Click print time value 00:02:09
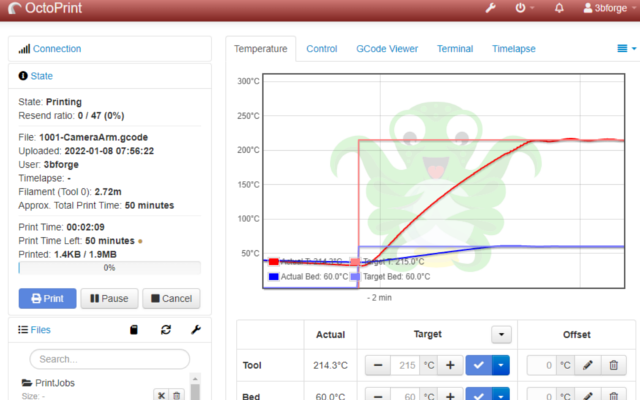Image resolution: width=640 pixels, height=400 pixels. [x=85, y=227]
